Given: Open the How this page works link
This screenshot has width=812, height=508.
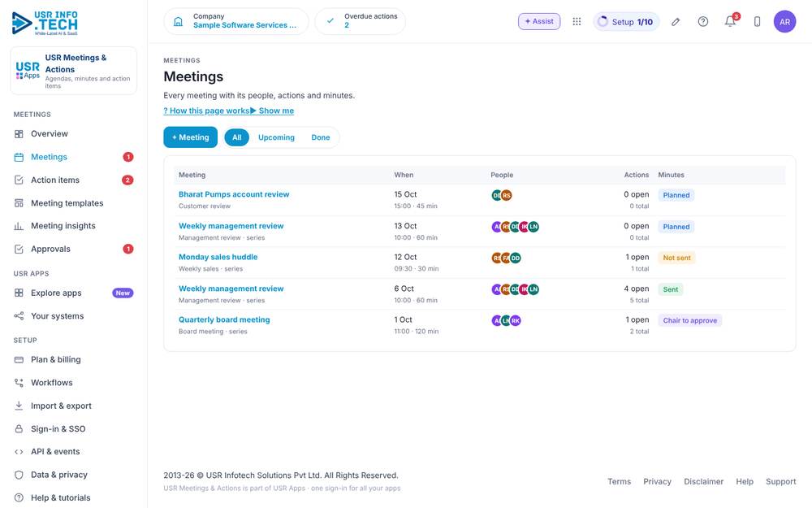Looking at the screenshot, I should tap(206, 111).
